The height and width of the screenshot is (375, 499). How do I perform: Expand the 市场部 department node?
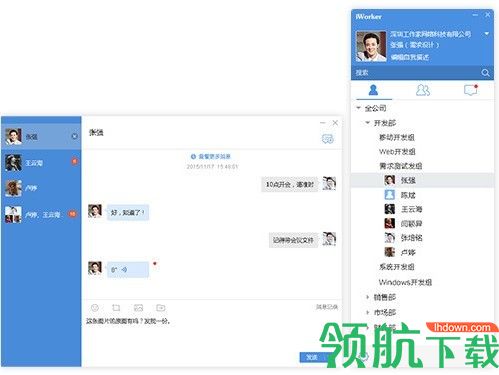[368, 312]
